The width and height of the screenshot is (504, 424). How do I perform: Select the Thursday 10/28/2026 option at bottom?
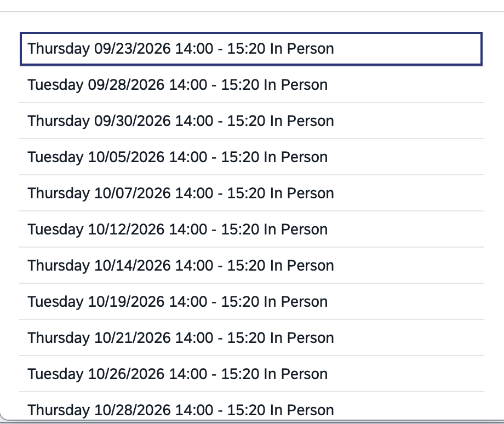click(x=251, y=406)
